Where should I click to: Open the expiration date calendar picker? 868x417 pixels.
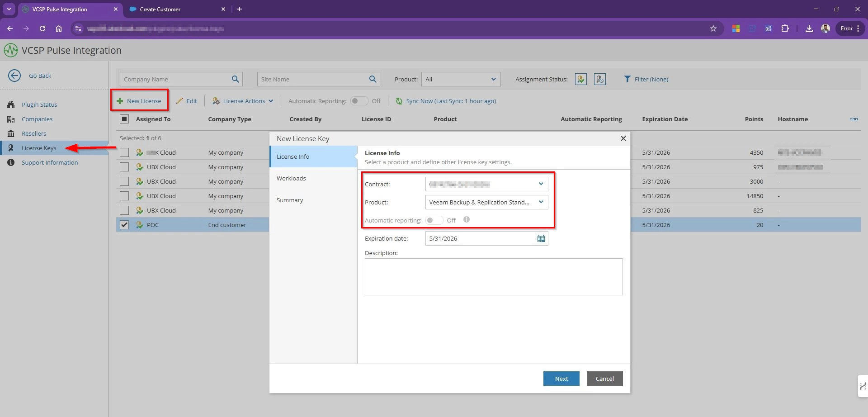point(541,238)
